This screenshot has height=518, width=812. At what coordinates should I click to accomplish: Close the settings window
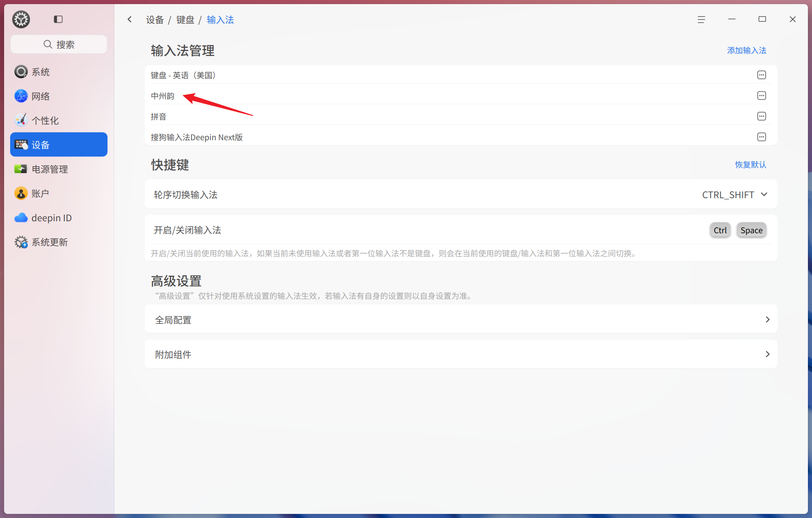pyautogui.click(x=793, y=19)
